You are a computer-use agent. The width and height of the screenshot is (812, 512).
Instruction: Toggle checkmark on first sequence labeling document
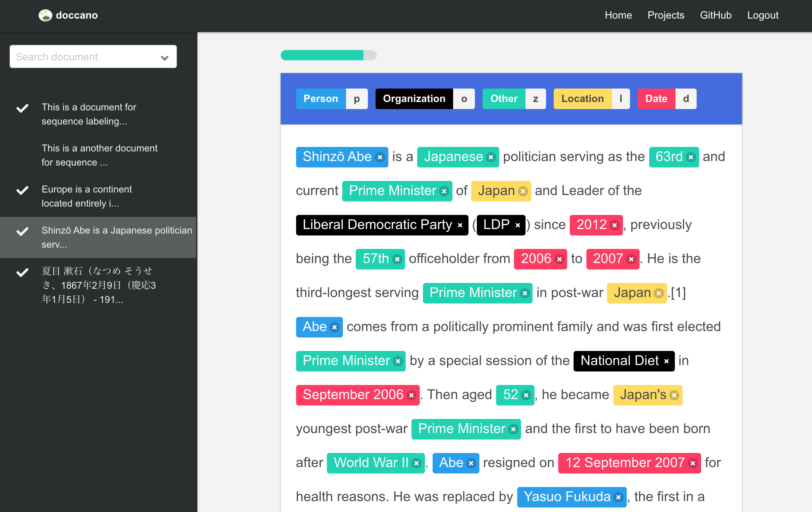[23, 108]
